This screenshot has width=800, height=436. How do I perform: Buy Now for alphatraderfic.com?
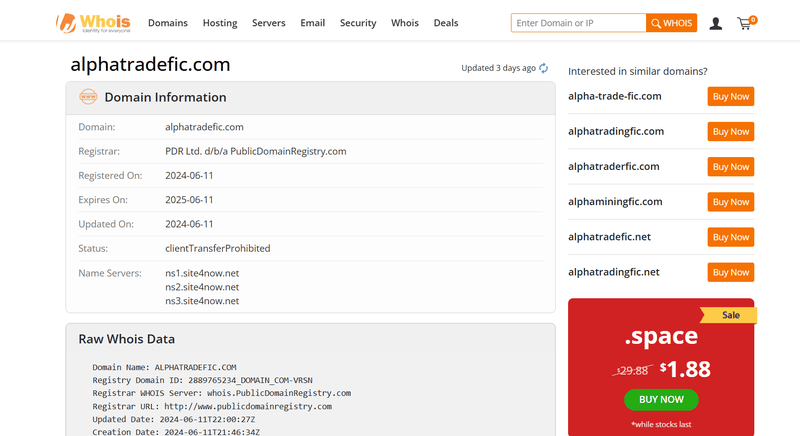(x=731, y=167)
